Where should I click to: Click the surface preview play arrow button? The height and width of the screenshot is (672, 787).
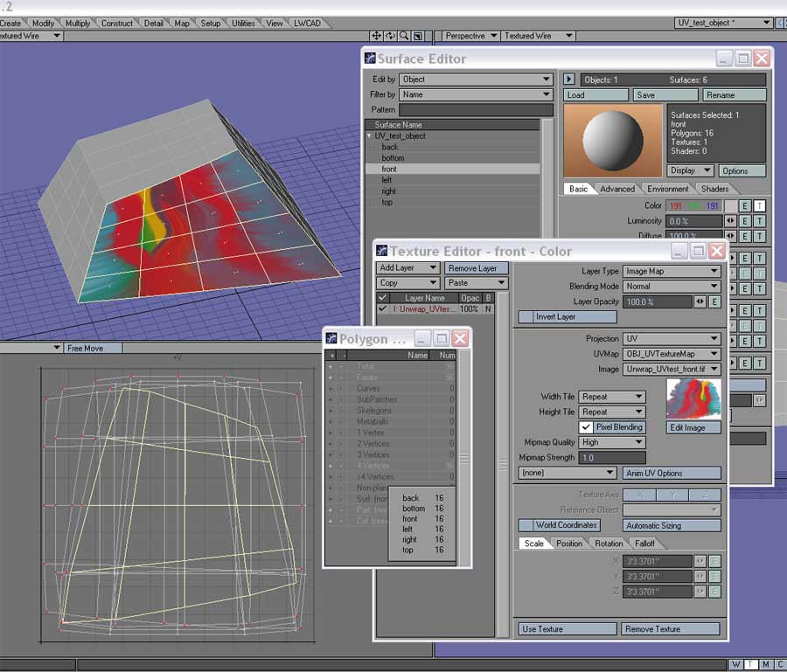click(568, 80)
